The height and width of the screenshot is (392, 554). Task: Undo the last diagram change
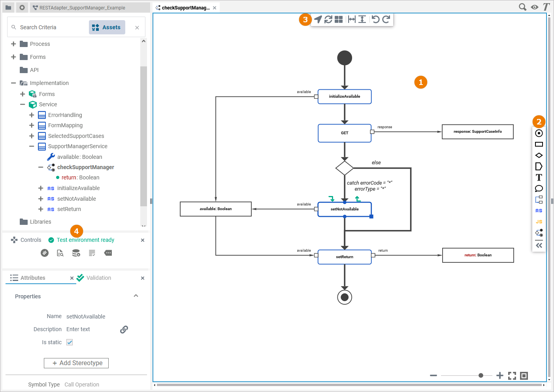[375, 19]
